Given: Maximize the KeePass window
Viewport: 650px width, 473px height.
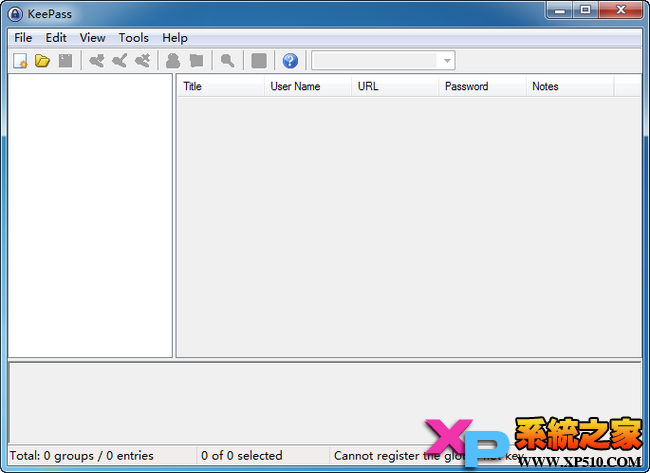Looking at the screenshot, I should (x=585, y=10).
